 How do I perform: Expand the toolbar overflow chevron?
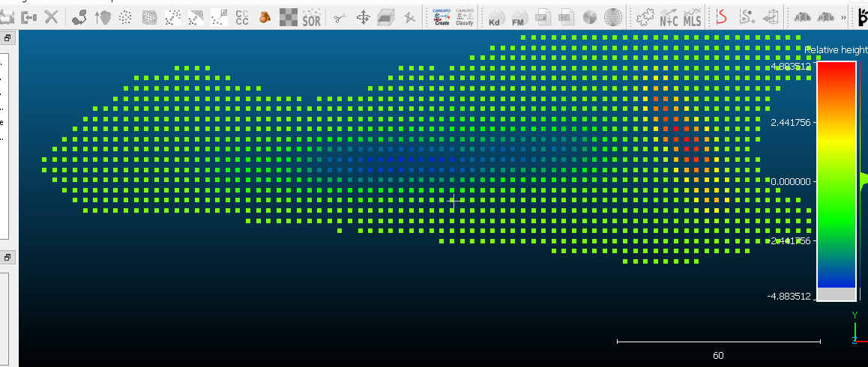(x=844, y=18)
